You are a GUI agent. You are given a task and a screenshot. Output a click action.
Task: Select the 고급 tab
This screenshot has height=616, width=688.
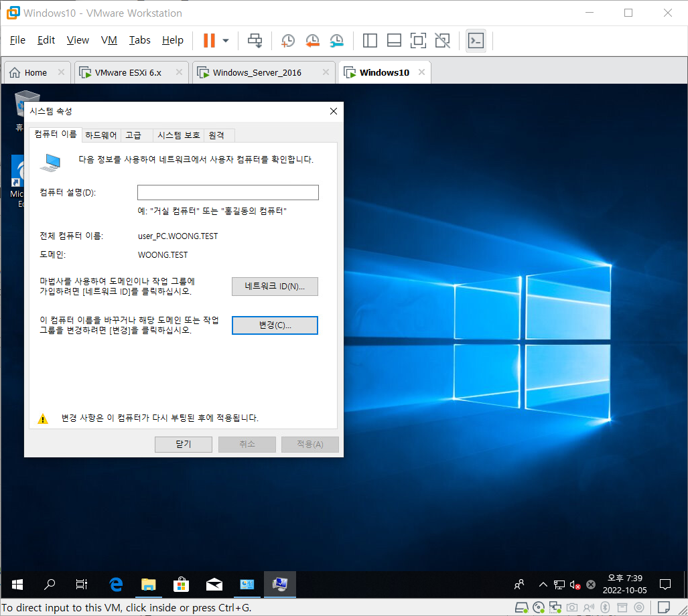(x=133, y=135)
